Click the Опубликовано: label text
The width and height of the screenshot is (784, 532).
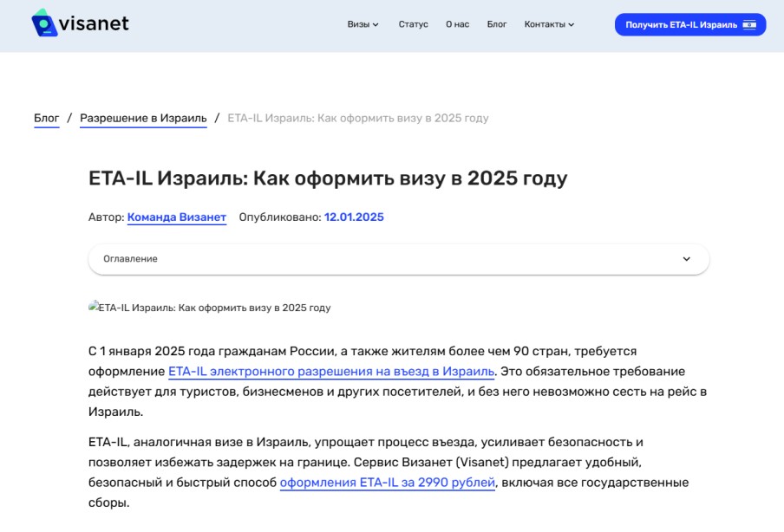280,217
